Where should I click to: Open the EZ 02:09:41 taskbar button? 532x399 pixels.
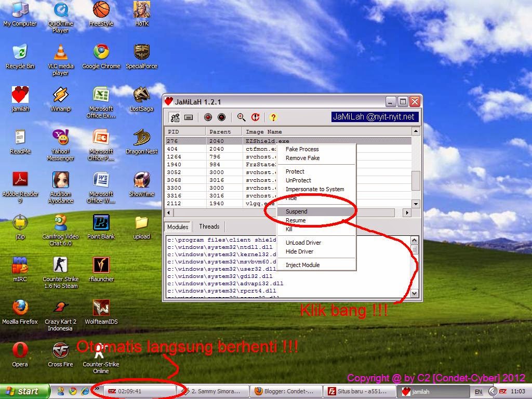pyautogui.click(x=139, y=391)
